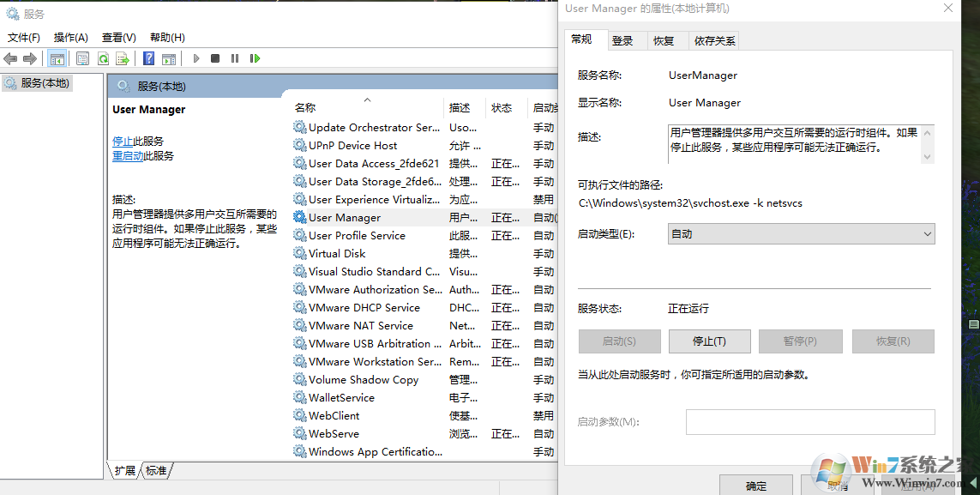980x495 pixels.
Task: Open the 查看(V) menu
Action: tap(119, 38)
